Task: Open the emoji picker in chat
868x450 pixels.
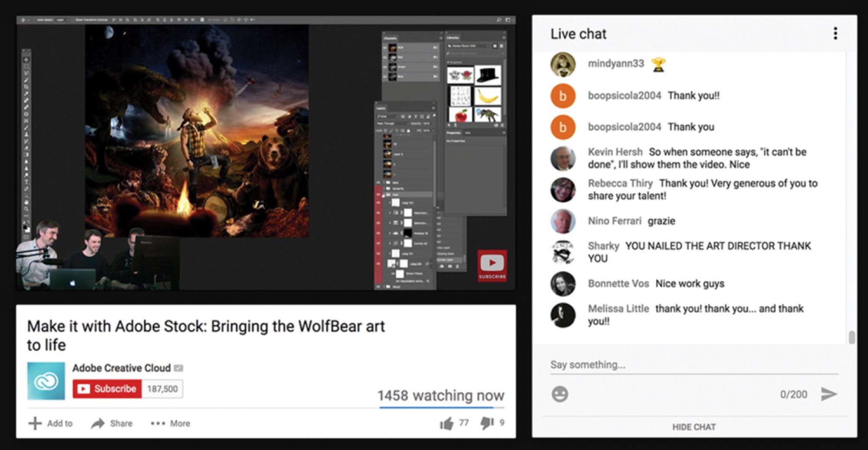Action: coord(560,394)
